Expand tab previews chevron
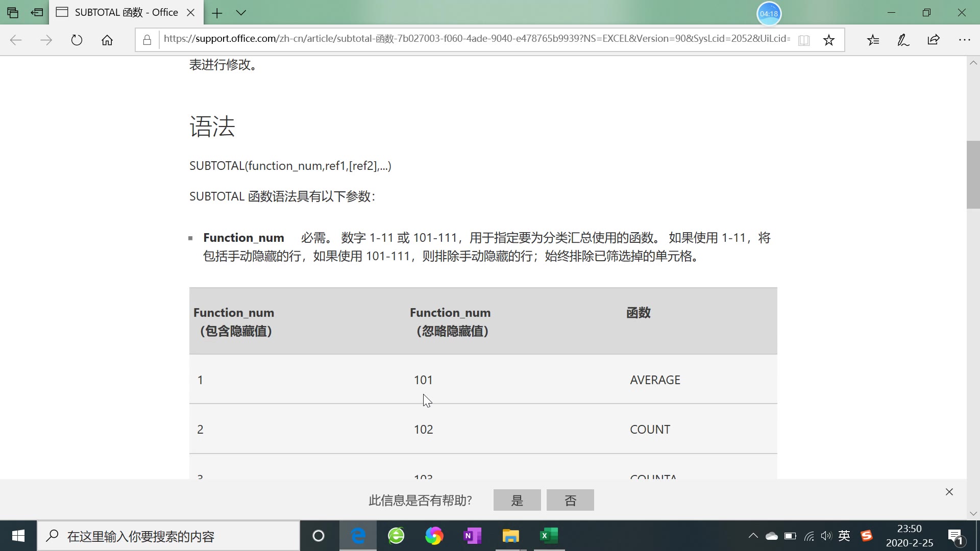This screenshot has width=980, height=551. pyautogui.click(x=241, y=13)
